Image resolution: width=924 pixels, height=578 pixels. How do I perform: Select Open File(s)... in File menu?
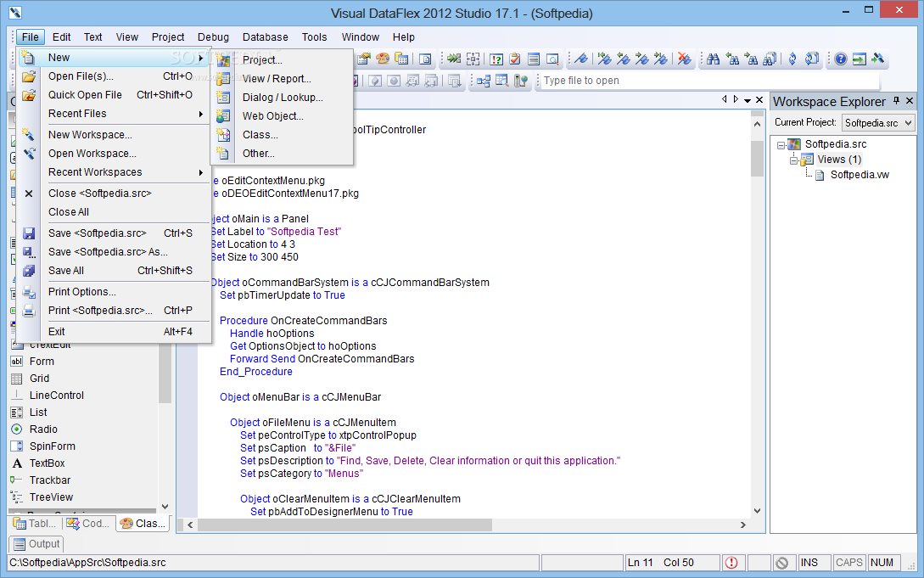click(x=114, y=76)
